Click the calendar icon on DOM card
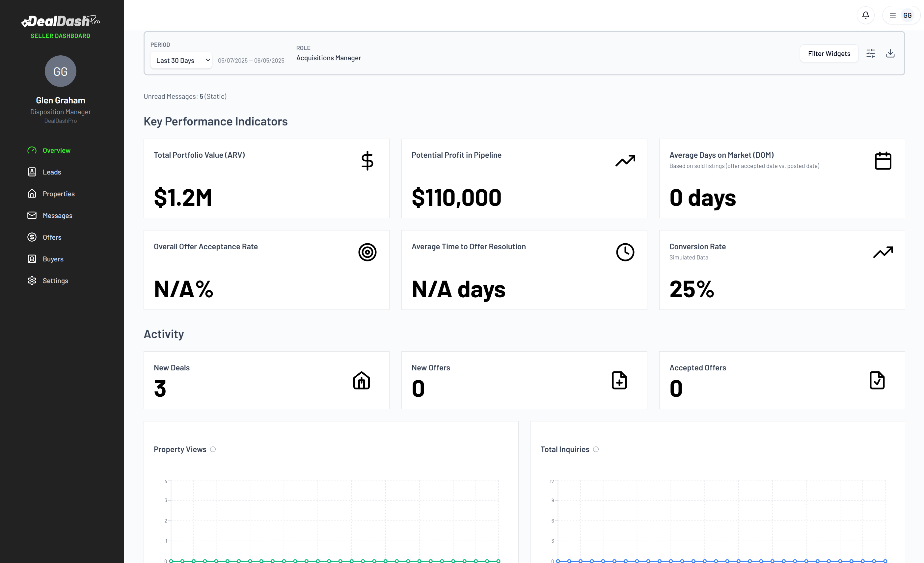 click(883, 161)
